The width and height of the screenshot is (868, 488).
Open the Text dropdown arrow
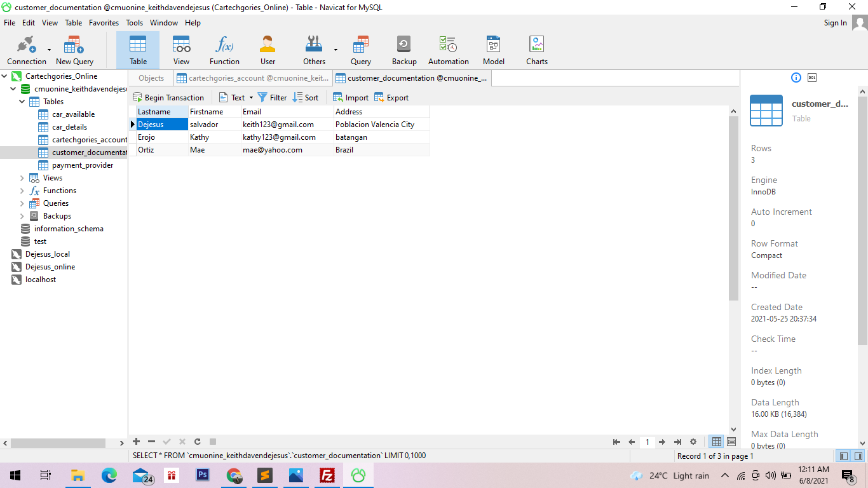[x=251, y=98]
